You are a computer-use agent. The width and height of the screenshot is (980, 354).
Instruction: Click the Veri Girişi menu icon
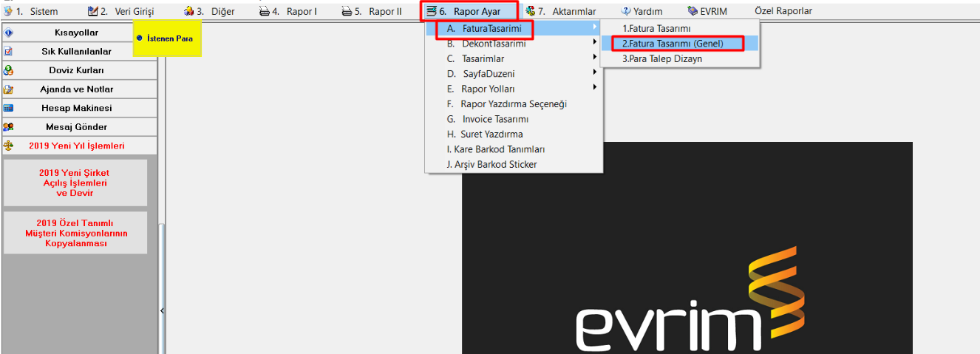click(x=93, y=11)
